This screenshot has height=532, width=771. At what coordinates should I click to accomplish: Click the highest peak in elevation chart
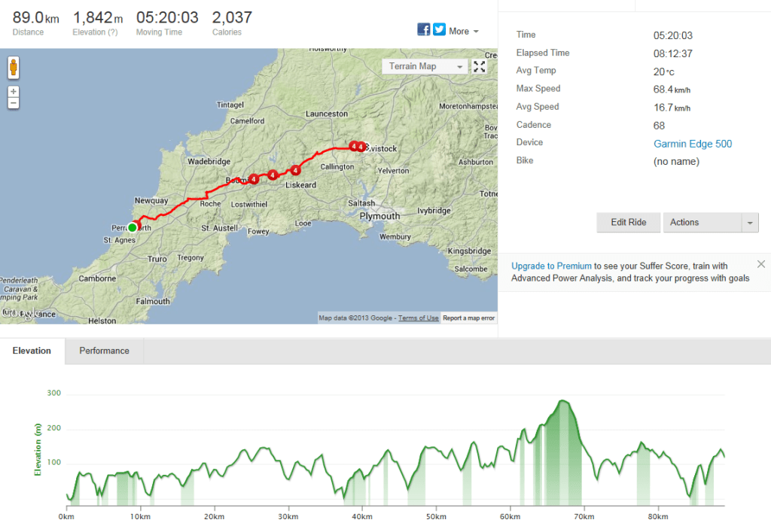pos(562,401)
